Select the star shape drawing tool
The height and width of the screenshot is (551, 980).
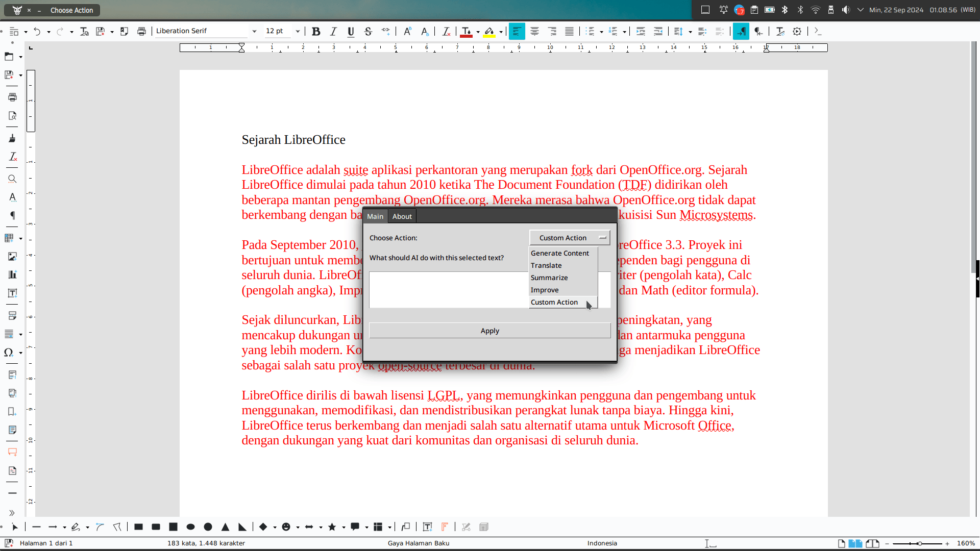[332, 527]
